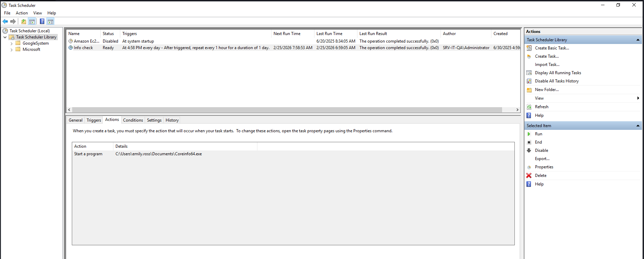Switch to the Settings tab

pos(154,120)
